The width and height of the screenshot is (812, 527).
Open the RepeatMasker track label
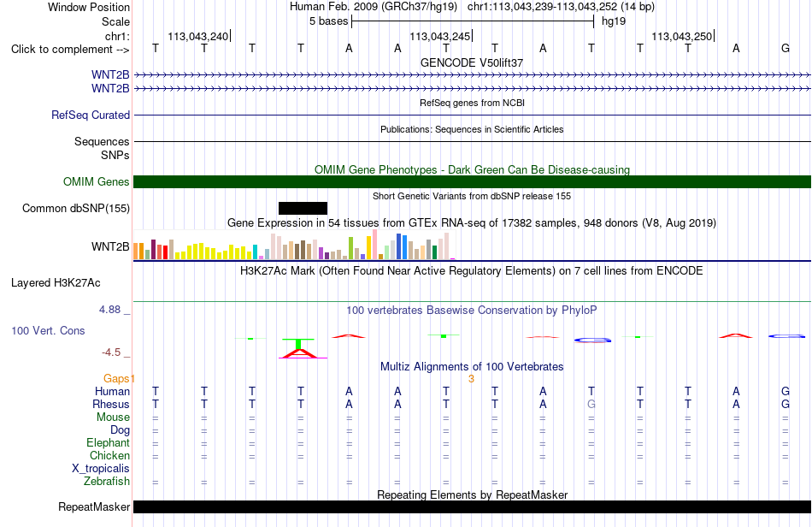[94, 506]
